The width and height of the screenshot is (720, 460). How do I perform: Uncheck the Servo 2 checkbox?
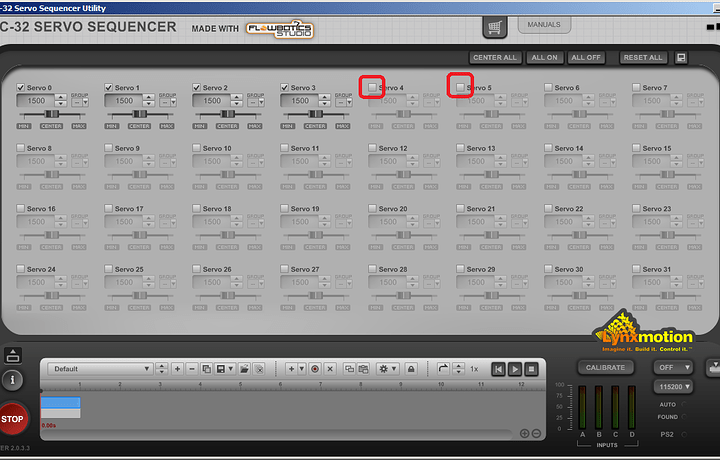pos(197,87)
